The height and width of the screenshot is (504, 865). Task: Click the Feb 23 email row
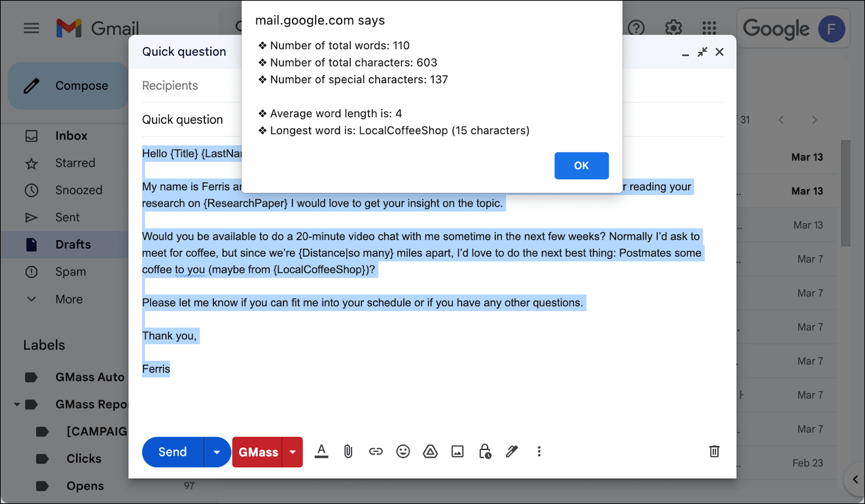coord(787,463)
